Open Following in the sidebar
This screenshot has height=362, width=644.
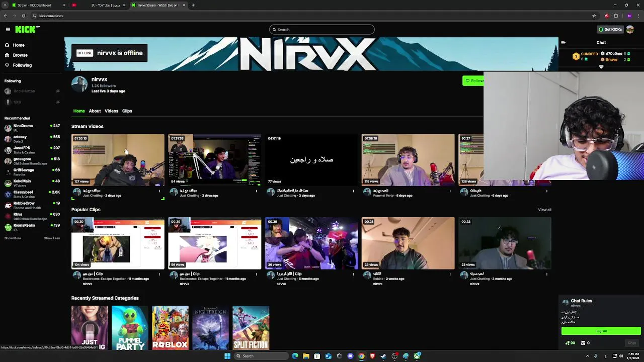tap(22, 65)
